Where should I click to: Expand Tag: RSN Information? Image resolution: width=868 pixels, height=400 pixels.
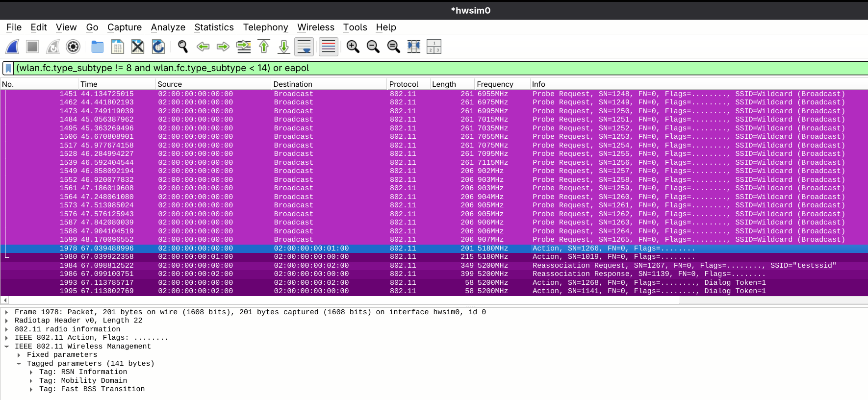(31, 372)
